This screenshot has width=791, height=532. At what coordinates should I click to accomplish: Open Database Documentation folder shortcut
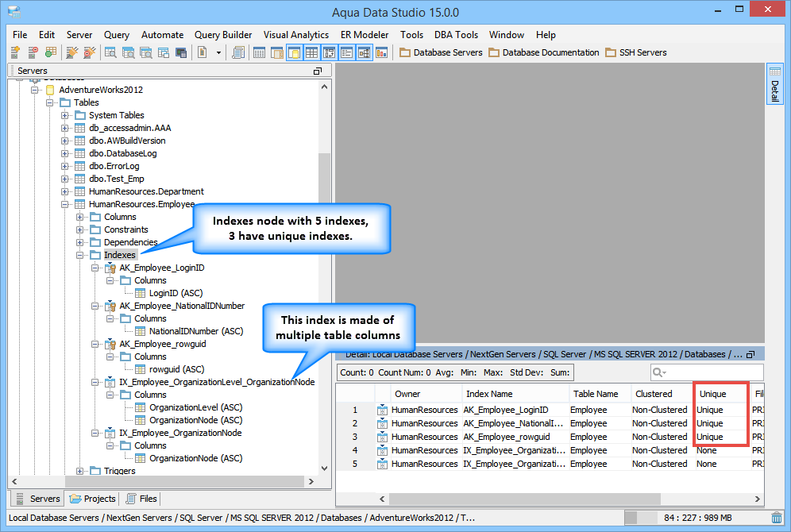(x=544, y=52)
